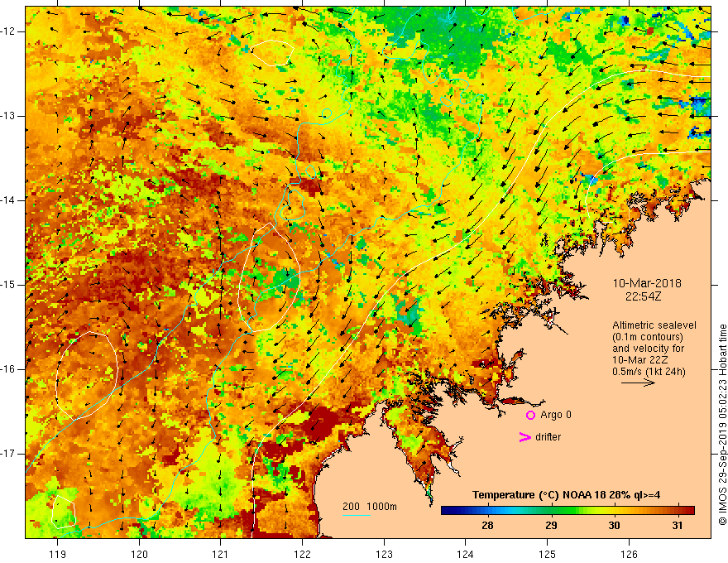Image resolution: width=728 pixels, height=563 pixels.
Task: Click the latitude label '-15'
Action: (8, 285)
